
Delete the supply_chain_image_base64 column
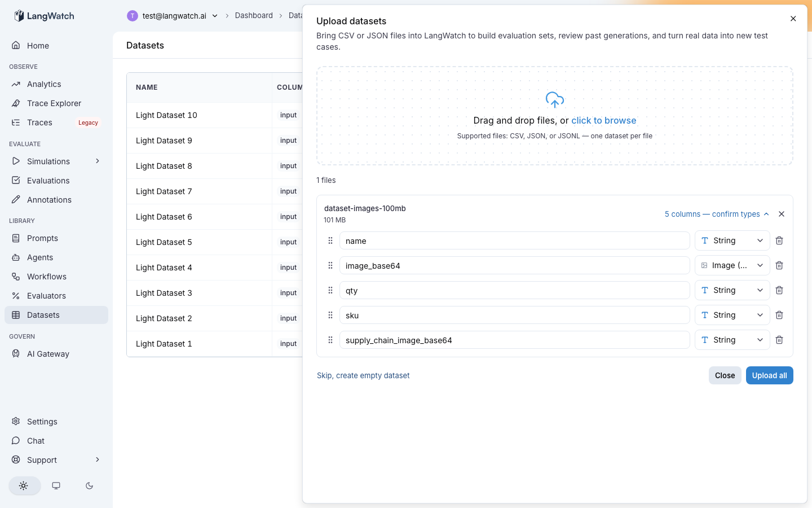(779, 340)
